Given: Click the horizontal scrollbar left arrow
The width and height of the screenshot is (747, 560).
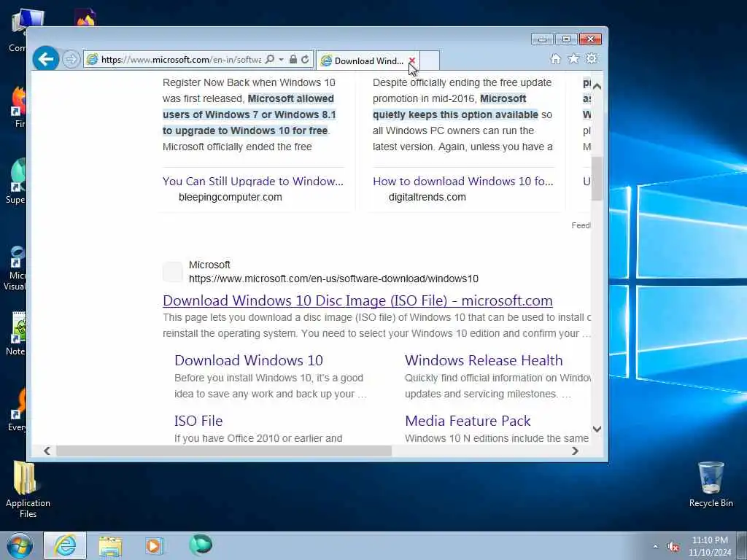Looking at the screenshot, I should tap(47, 451).
